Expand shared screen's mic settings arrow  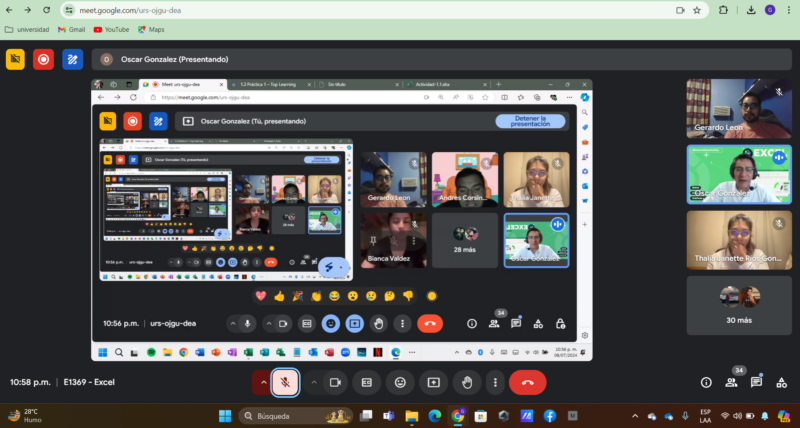click(233, 323)
